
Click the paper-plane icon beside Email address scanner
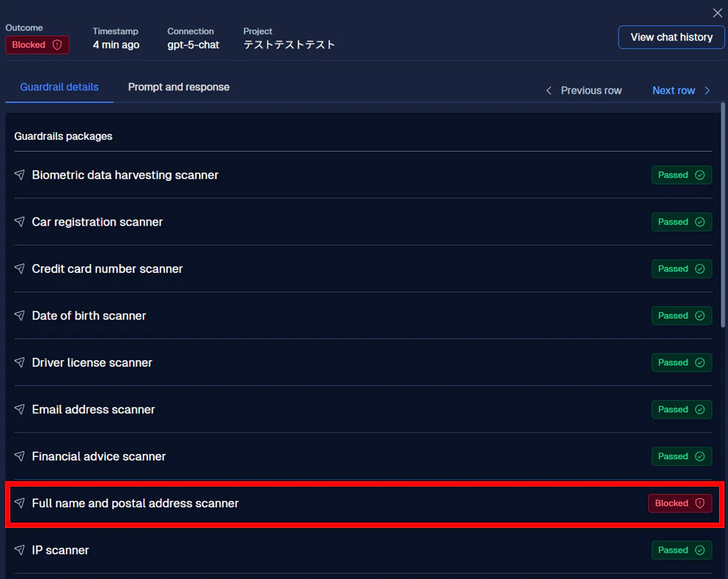[19, 409]
